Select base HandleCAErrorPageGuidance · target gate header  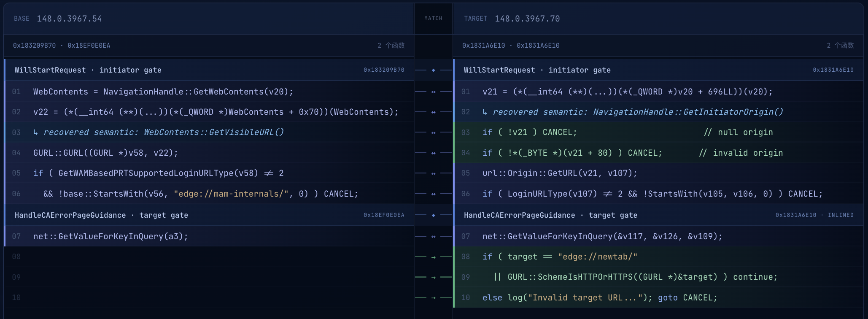coord(209,215)
